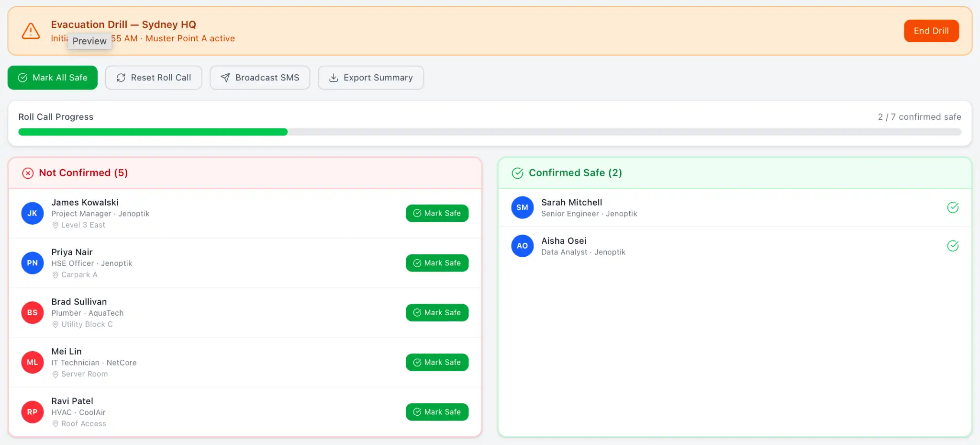
Task: Select the name Sarah Mitchell
Action: tap(572, 203)
